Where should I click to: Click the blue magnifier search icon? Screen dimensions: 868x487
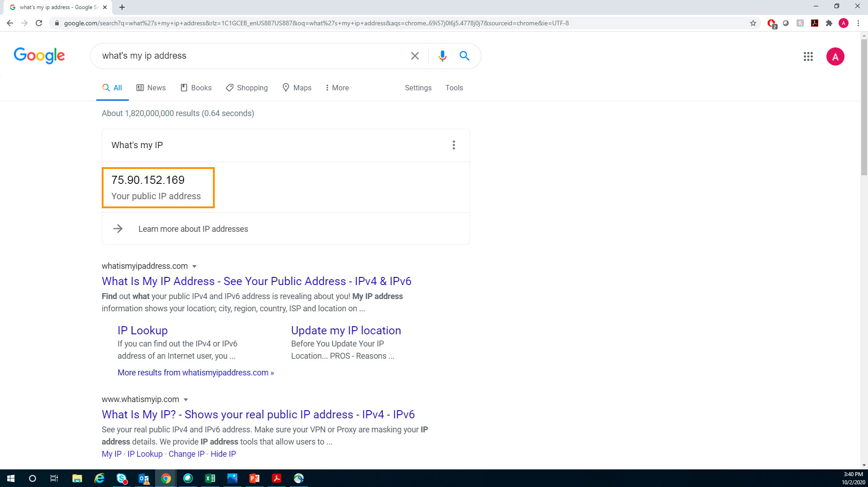464,56
